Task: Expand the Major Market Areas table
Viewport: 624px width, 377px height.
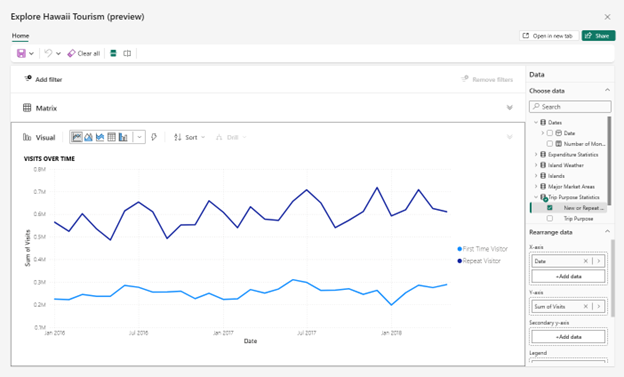Action: point(536,186)
